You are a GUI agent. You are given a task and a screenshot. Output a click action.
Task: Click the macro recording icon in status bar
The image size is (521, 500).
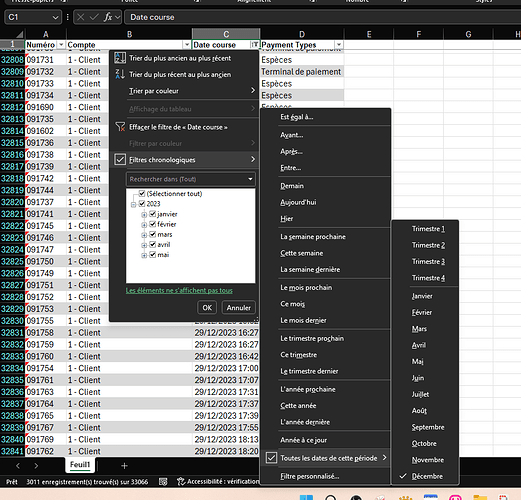coord(163,481)
